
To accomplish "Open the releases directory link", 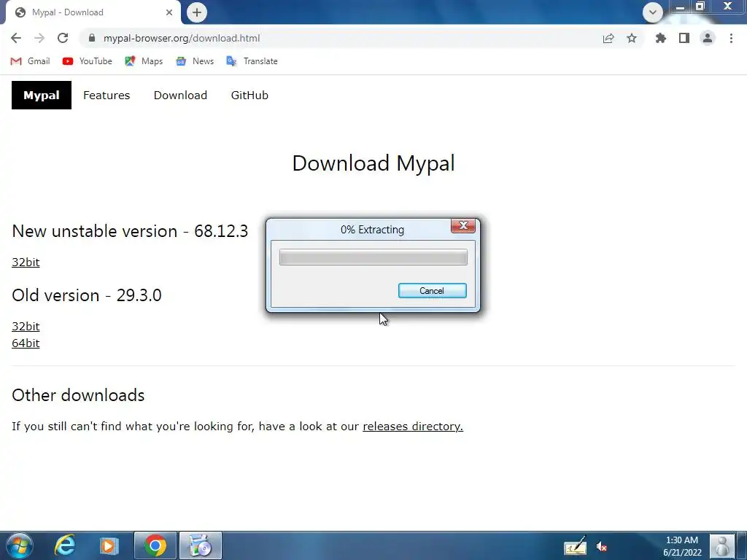I will [x=413, y=426].
